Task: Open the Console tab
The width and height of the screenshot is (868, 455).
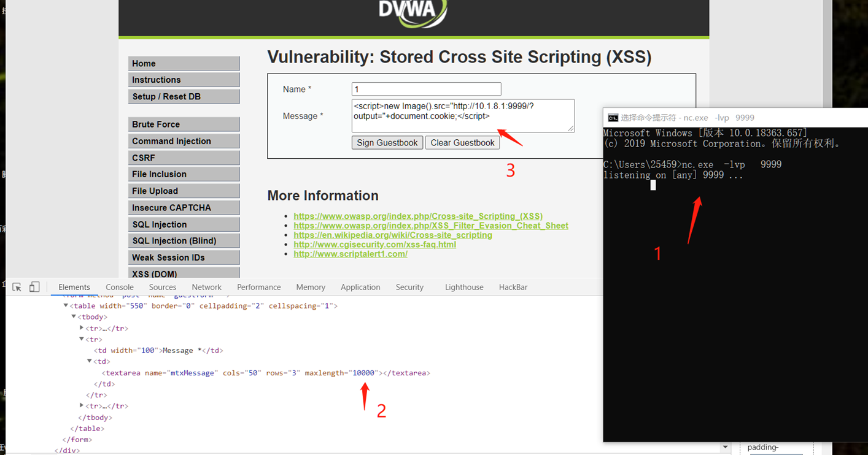Action: 120,287
